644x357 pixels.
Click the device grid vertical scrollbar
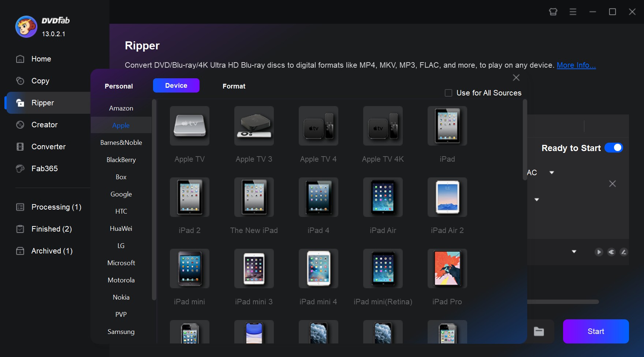click(x=525, y=140)
